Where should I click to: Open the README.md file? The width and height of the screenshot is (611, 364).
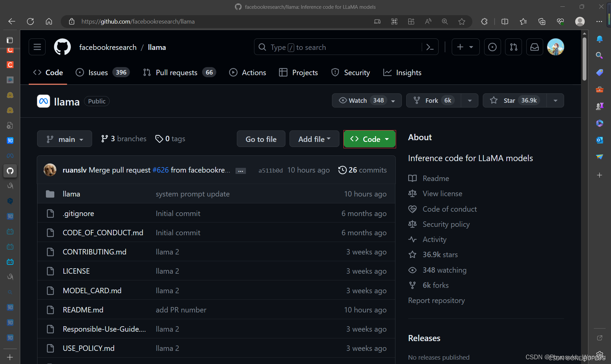(x=83, y=310)
